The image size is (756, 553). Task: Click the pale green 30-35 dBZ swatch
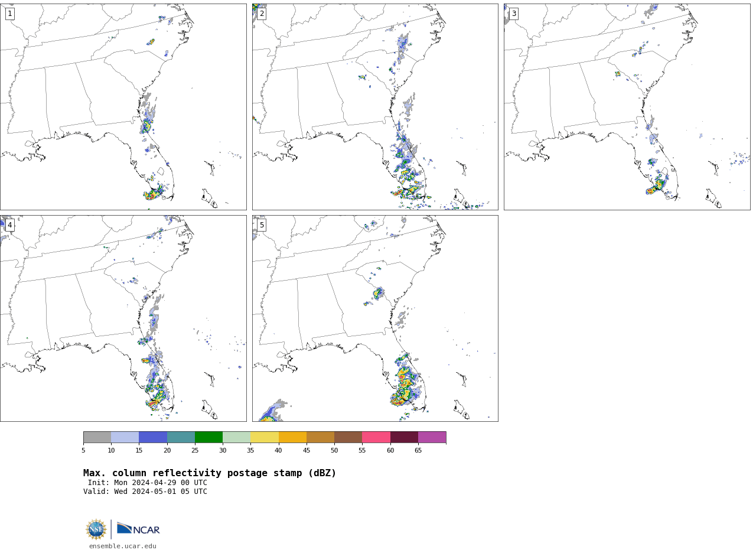coord(236,437)
